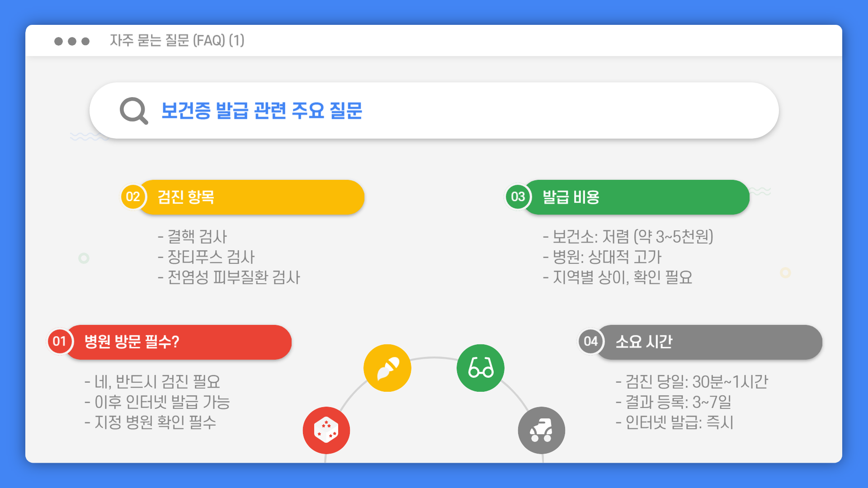The image size is (868, 488).
Task: Click the red dice circle icon
Action: [x=326, y=430]
